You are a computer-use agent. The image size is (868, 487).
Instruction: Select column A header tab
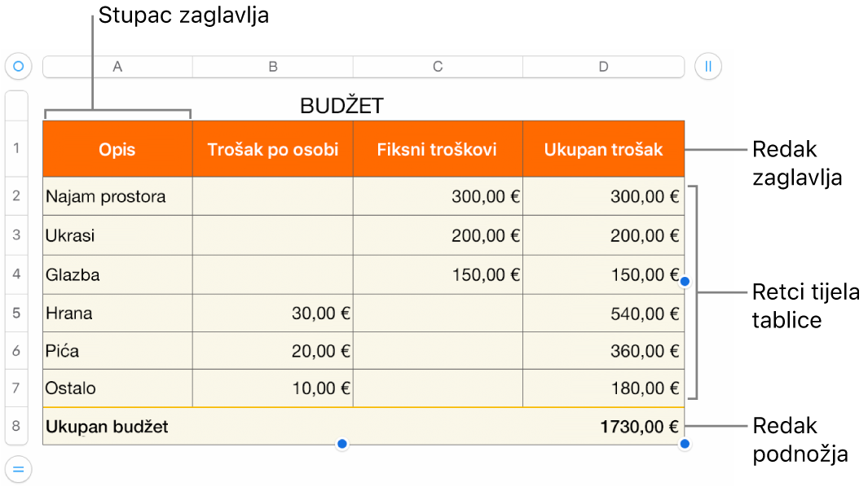[117, 67]
